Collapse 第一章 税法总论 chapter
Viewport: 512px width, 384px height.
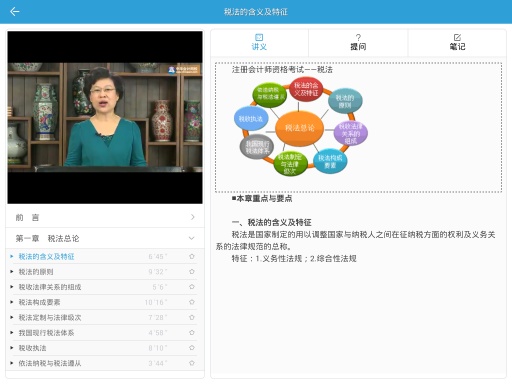point(105,238)
